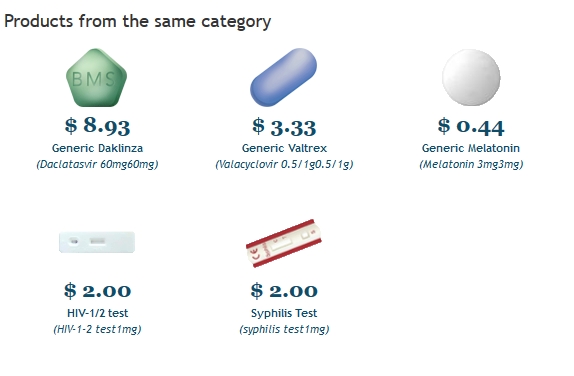Image resolution: width=574 pixels, height=376 pixels.
Task: Select the syphilis test1mg description text
Action: click(284, 329)
